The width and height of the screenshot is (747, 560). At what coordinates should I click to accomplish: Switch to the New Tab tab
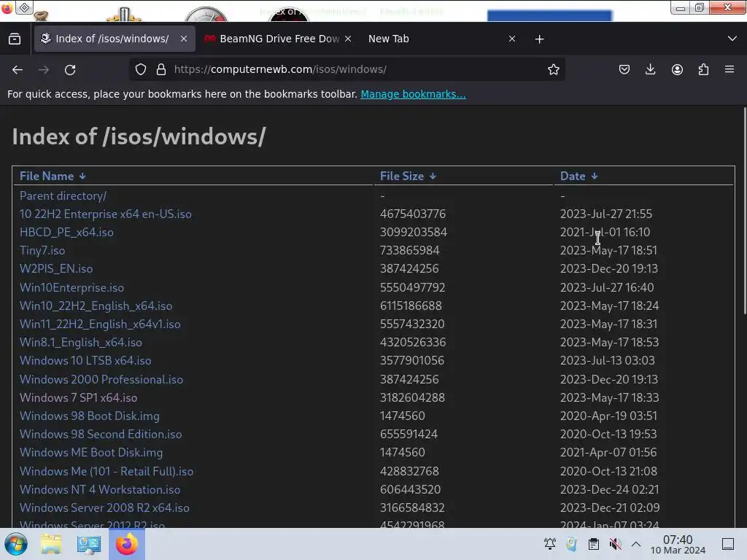point(388,39)
